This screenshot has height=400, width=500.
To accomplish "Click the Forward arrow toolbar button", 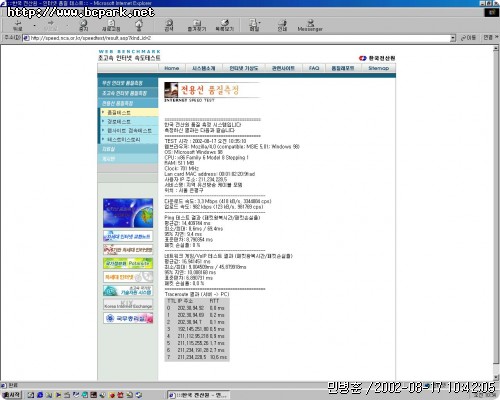I will tap(51, 25).
